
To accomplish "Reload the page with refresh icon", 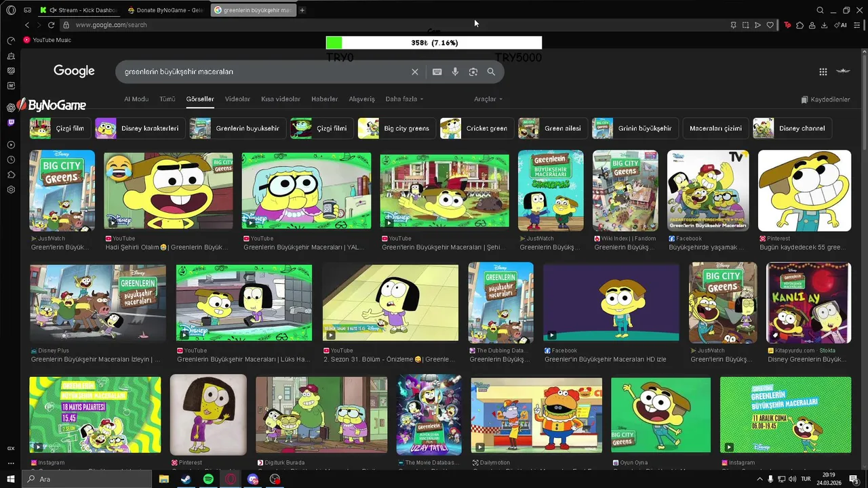I will [51, 25].
